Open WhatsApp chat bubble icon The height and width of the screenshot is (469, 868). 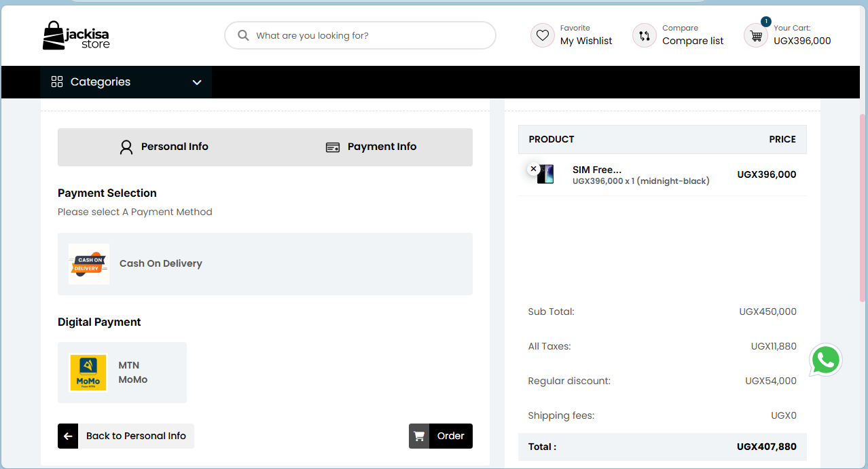point(825,360)
